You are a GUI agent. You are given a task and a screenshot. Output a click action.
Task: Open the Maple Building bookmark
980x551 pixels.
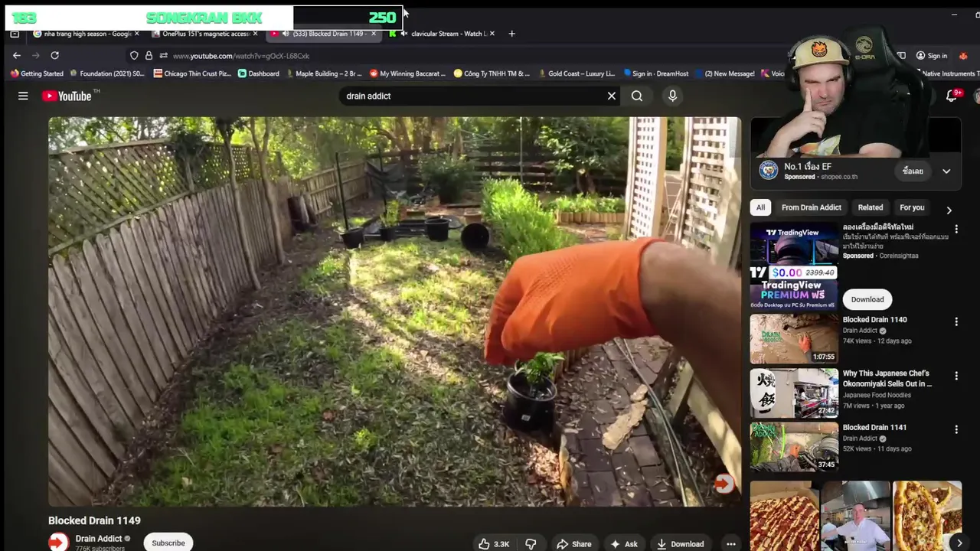[323, 73]
